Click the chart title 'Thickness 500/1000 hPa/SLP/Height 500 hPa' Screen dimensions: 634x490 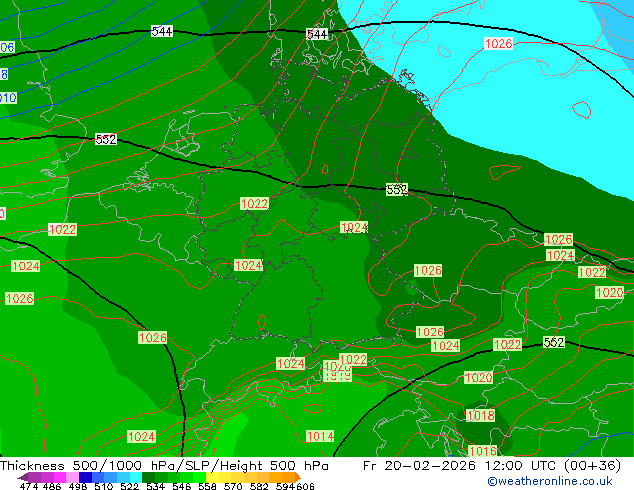tap(164, 466)
